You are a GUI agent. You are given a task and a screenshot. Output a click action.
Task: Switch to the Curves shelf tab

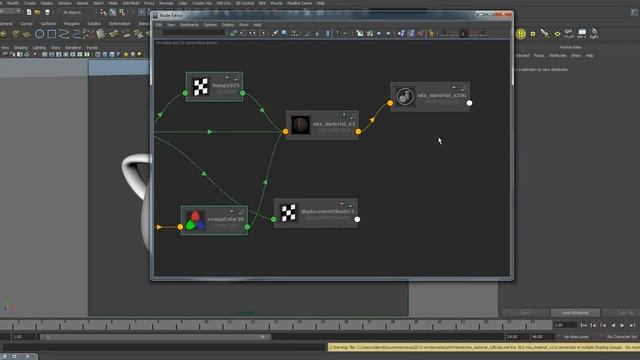[x=26, y=24]
